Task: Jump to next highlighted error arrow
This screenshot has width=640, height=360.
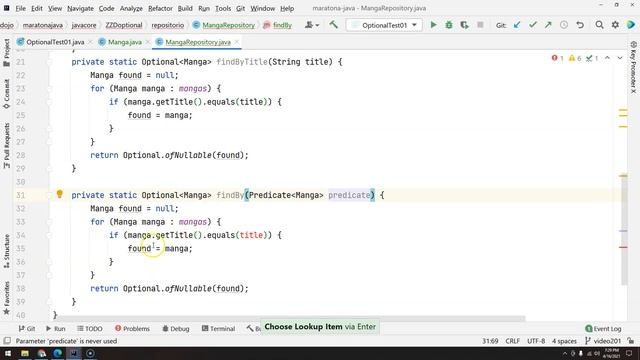Action: click(x=620, y=58)
